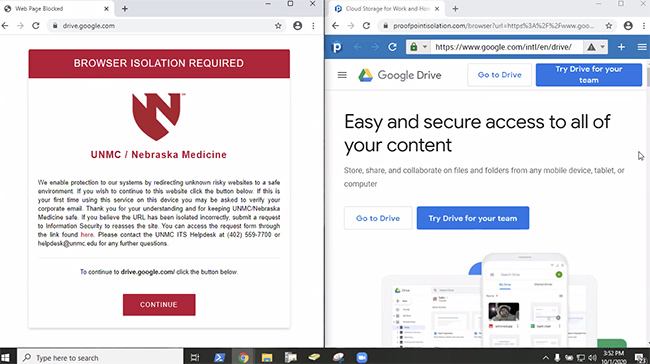Screen dimensions: 650x364
Task: Click the microphone tray icon
Action: 558,358
